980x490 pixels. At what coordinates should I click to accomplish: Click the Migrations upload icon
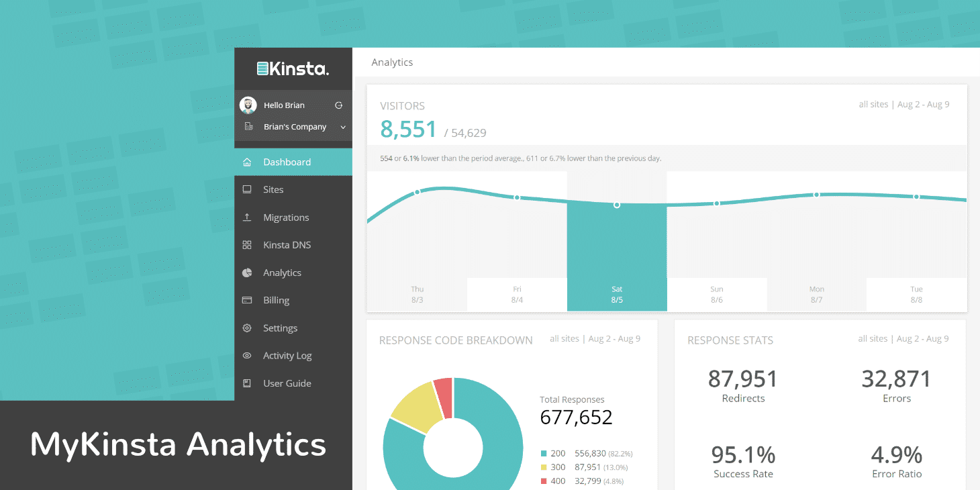click(x=247, y=217)
